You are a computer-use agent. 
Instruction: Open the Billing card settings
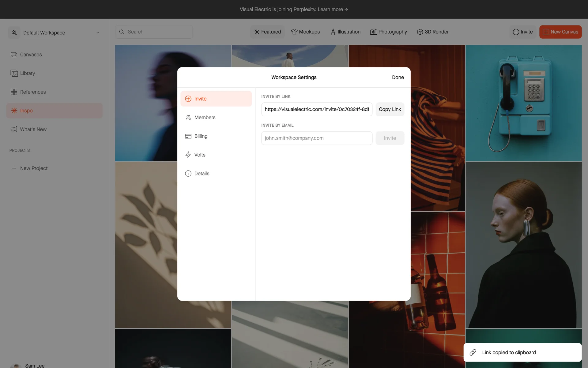coord(201,136)
